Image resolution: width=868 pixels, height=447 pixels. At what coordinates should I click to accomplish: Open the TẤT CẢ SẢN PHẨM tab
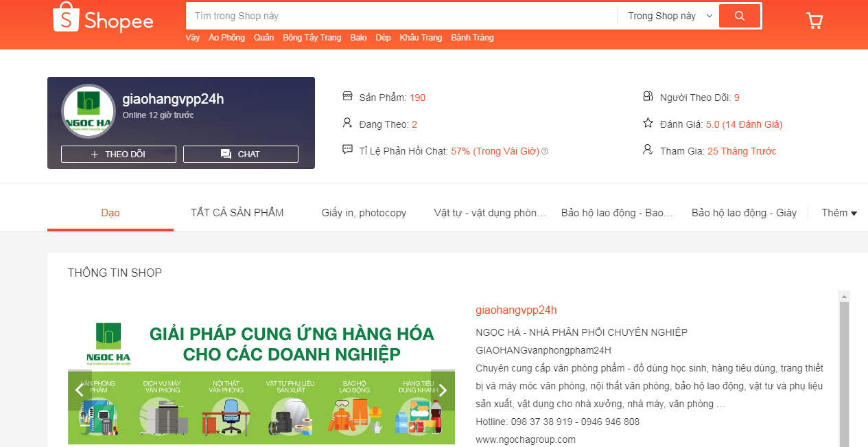[x=237, y=213]
